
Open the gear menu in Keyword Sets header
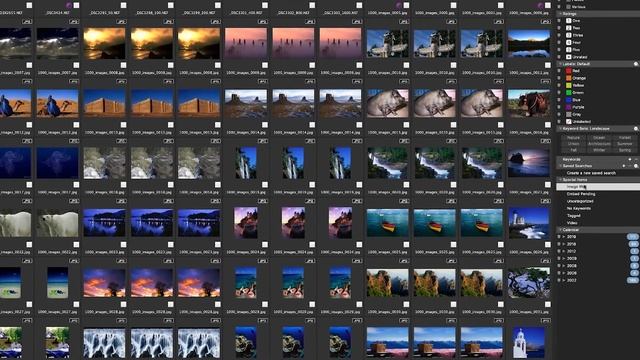(x=636, y=129)
